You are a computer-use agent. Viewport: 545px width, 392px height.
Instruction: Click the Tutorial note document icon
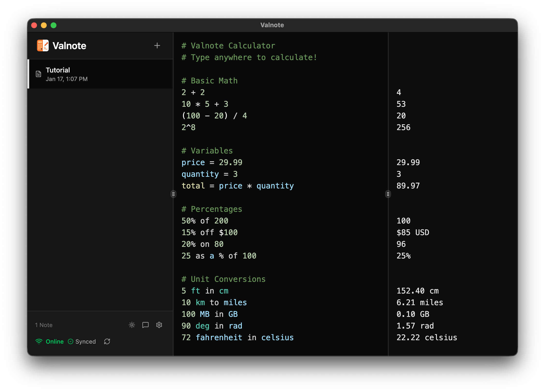38,74
